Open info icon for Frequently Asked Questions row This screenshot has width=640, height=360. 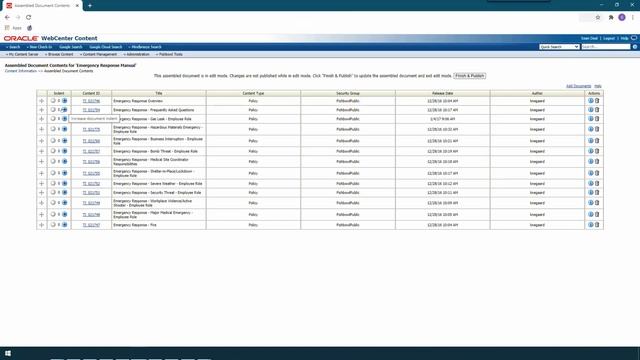(x=591, y=110)
